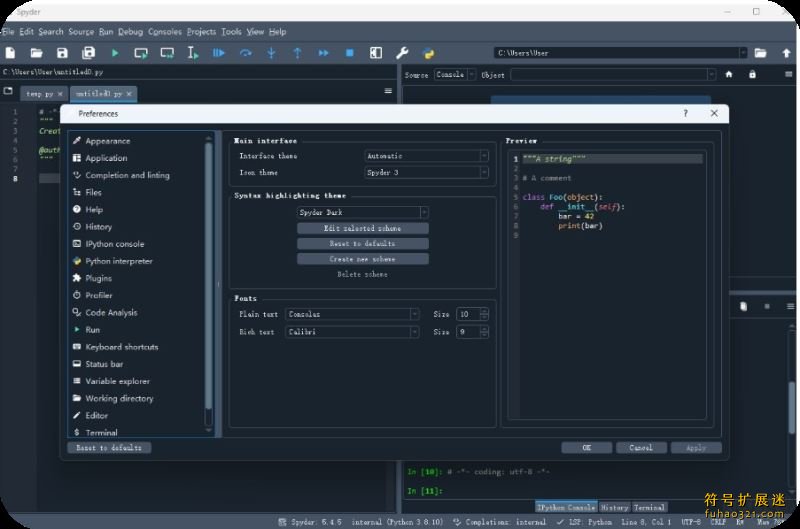Open the File menu
This screenshot has width=800, height=529.
point(8,32)
